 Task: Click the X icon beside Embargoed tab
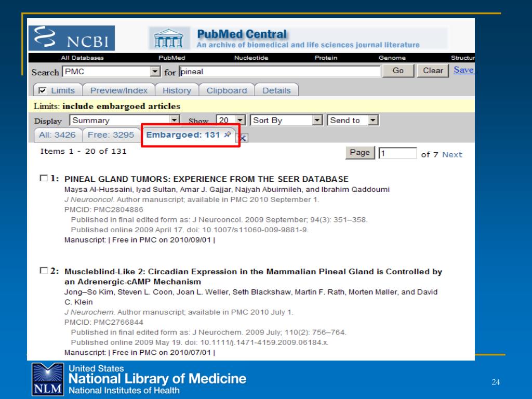click(x=242, y=138)
